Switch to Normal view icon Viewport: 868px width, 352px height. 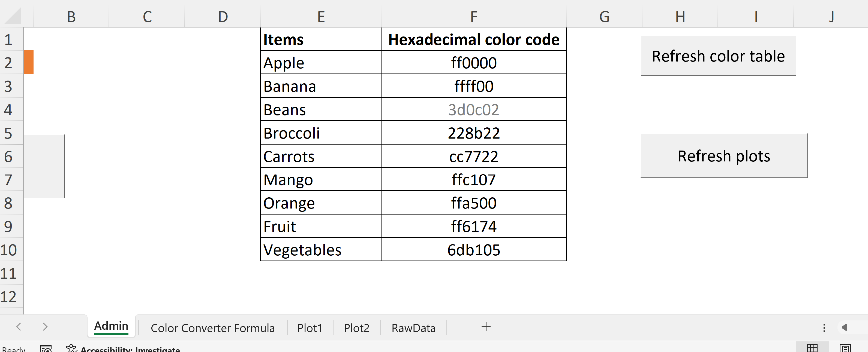812,348
